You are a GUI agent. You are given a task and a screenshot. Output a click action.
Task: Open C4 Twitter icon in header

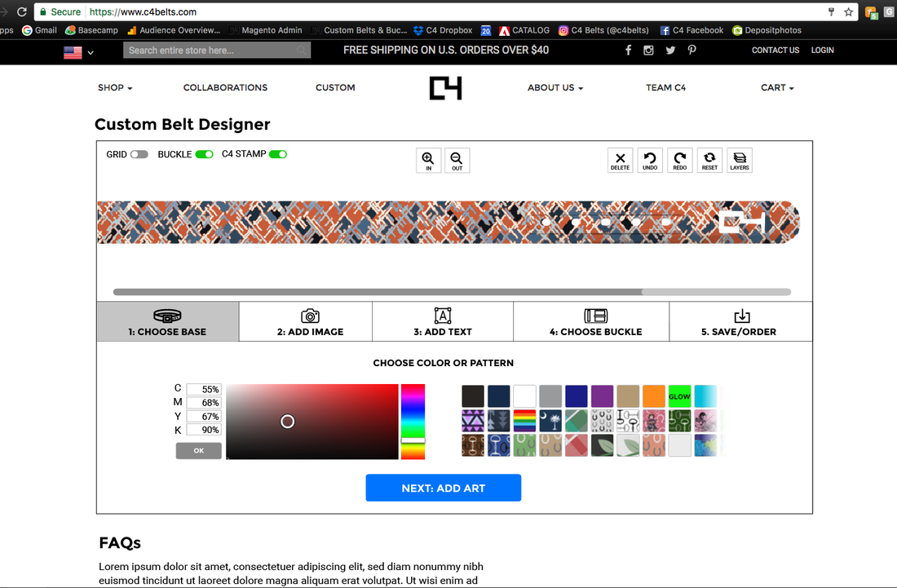[670, 51]
